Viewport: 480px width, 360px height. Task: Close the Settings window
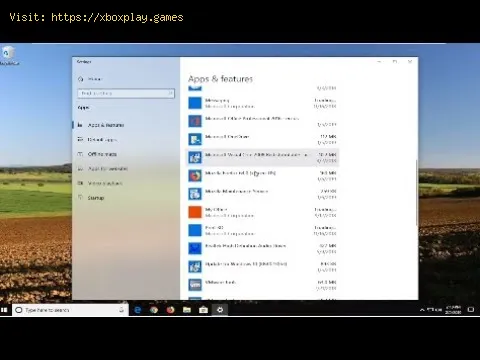(410, 62)
